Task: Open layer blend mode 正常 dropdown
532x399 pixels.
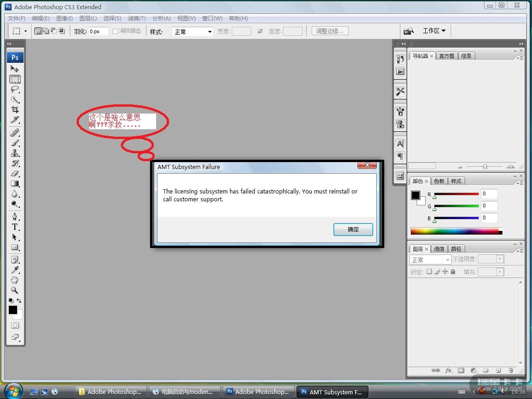Action: click(430, 260)
